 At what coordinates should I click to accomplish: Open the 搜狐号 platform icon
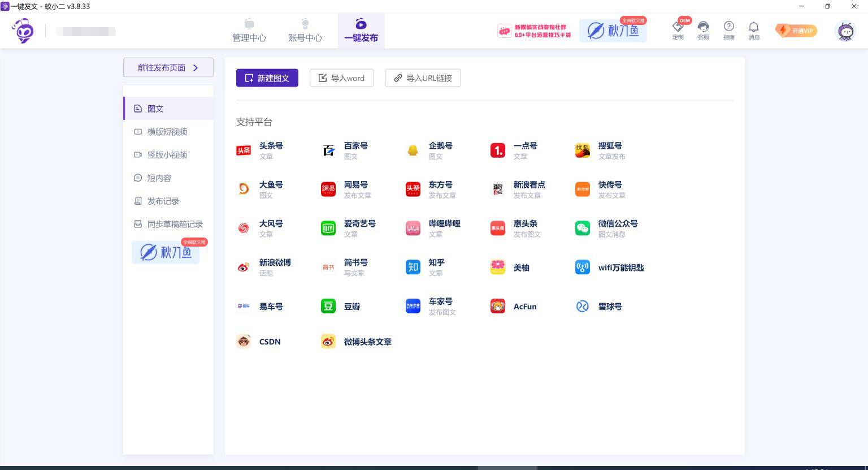pos(583,150)
